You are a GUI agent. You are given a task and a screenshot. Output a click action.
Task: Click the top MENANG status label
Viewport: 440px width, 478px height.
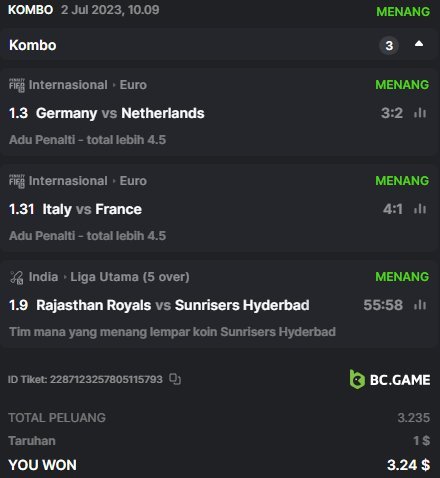(x=403, y=12)
